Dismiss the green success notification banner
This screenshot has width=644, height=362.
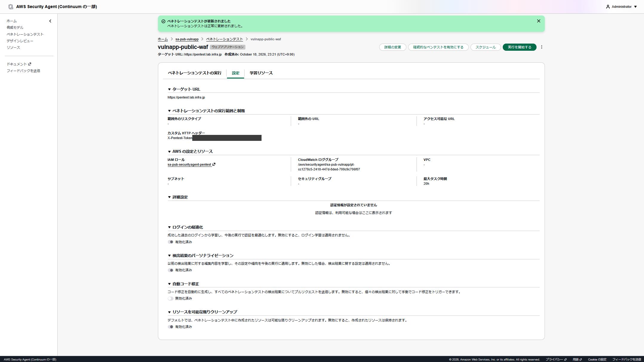[539, 21]
